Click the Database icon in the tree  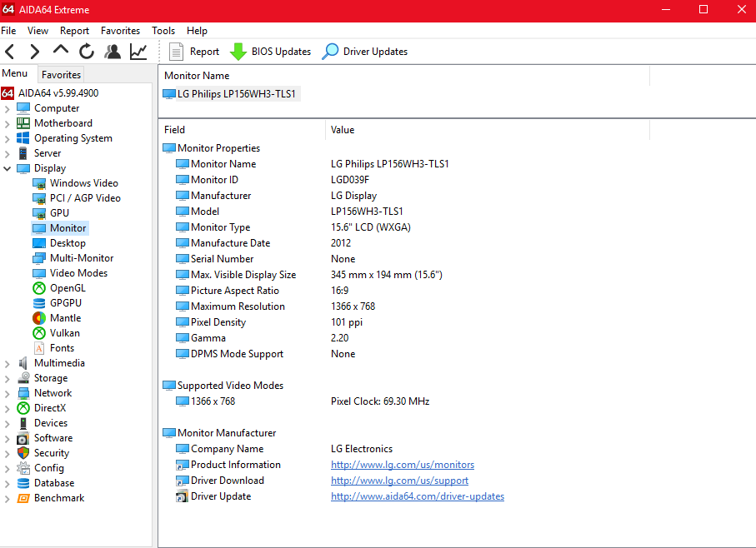23,483
